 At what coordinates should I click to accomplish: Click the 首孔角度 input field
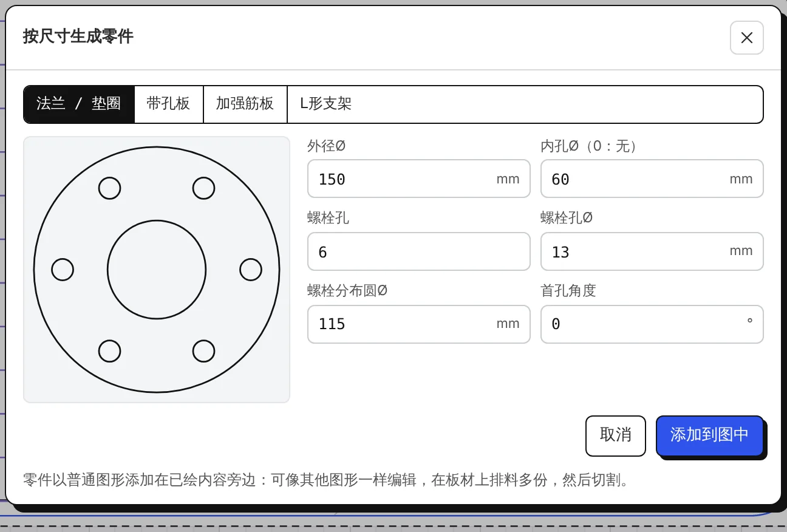[x=652, y=324]
